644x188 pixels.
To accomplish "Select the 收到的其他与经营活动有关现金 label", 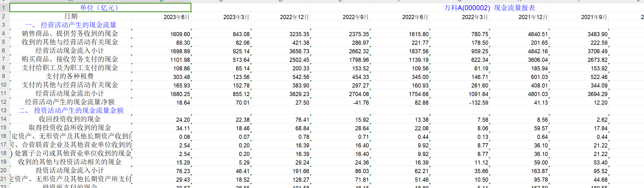I will pyautogui.click(x=70, y=42).
